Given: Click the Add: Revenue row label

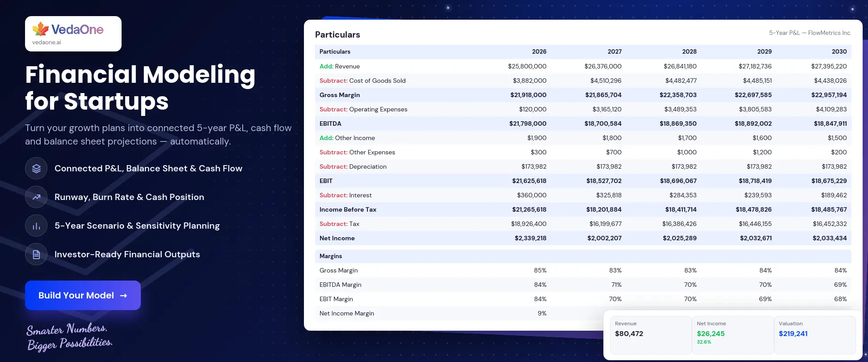Looking at the screenshot, I should (340, 66).
